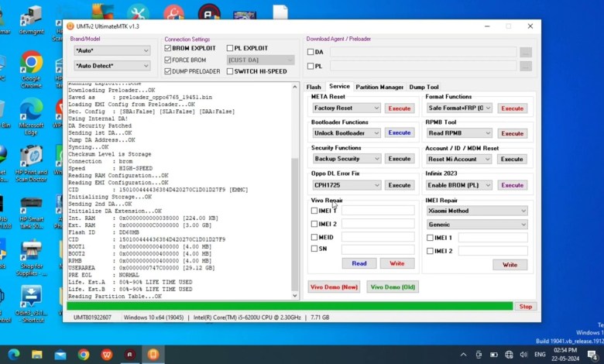Open HP Smart Tank desktop shortcut
Image resolution: width=604 pixels, height=364 pixels.
click(x=31, y=211)
